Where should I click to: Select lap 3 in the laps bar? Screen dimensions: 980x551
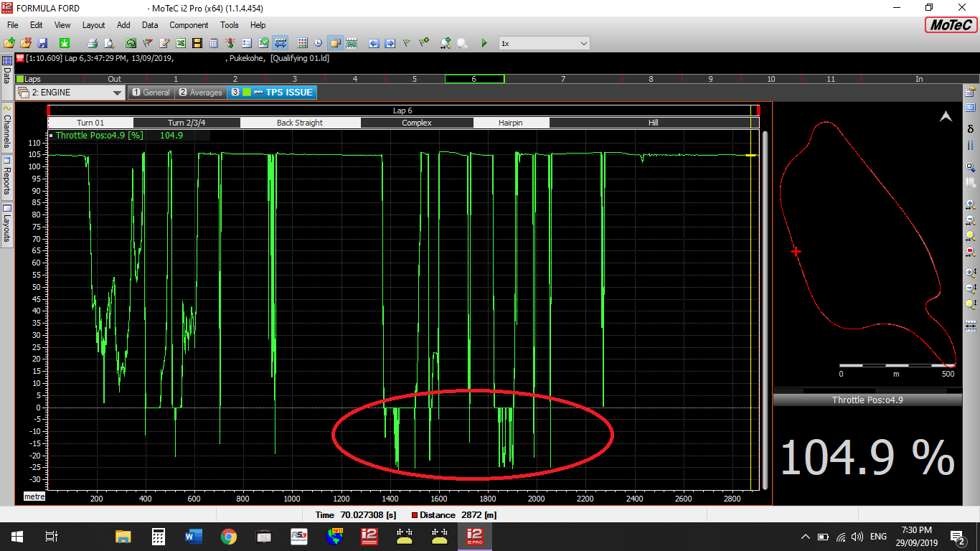[x=295, y=79]
